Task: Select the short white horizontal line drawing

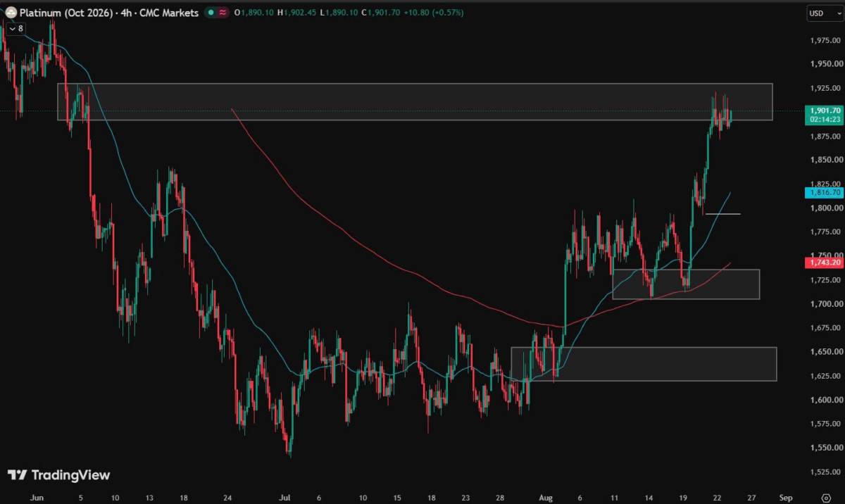Action: (722, 213)
